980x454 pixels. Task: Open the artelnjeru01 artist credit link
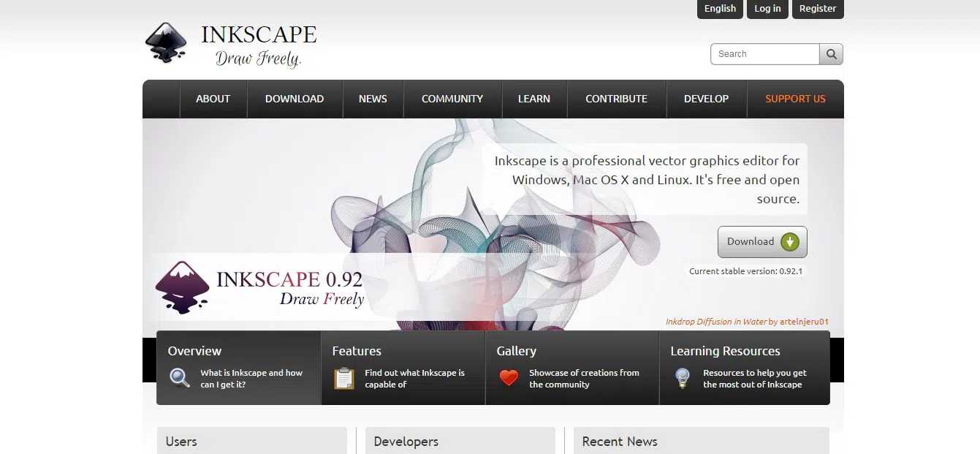coord(804,322)
